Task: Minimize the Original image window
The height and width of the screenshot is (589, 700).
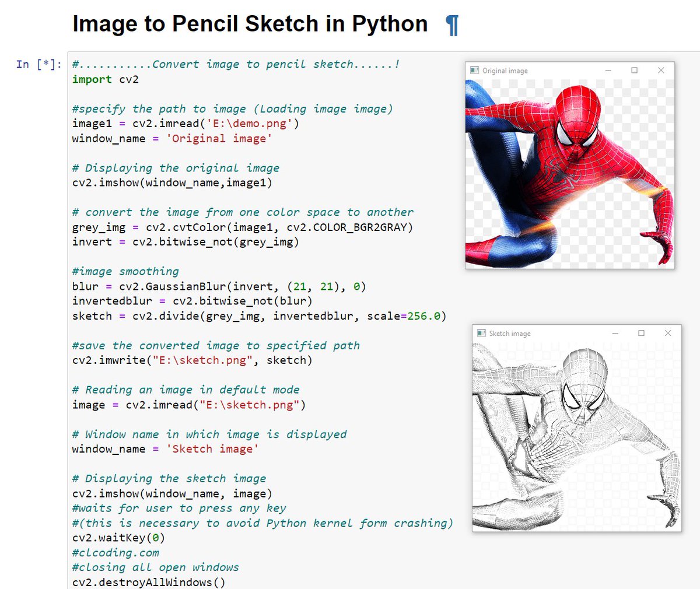Action: tap(607, 70)
